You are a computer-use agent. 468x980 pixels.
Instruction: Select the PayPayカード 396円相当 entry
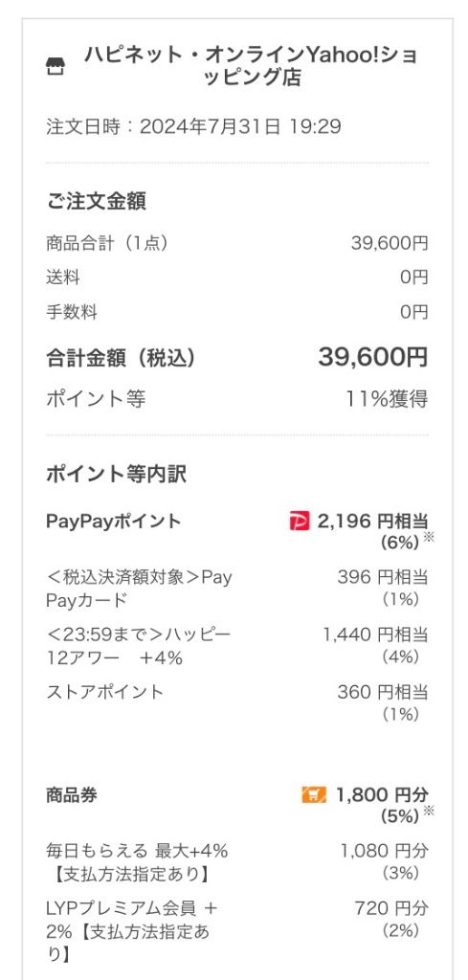[237, 589]
